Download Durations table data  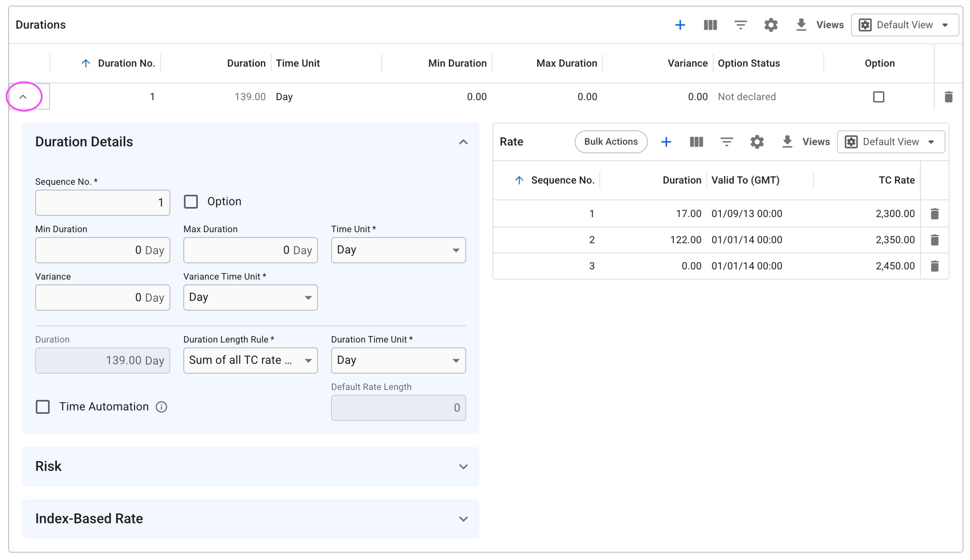coord(801,25)
